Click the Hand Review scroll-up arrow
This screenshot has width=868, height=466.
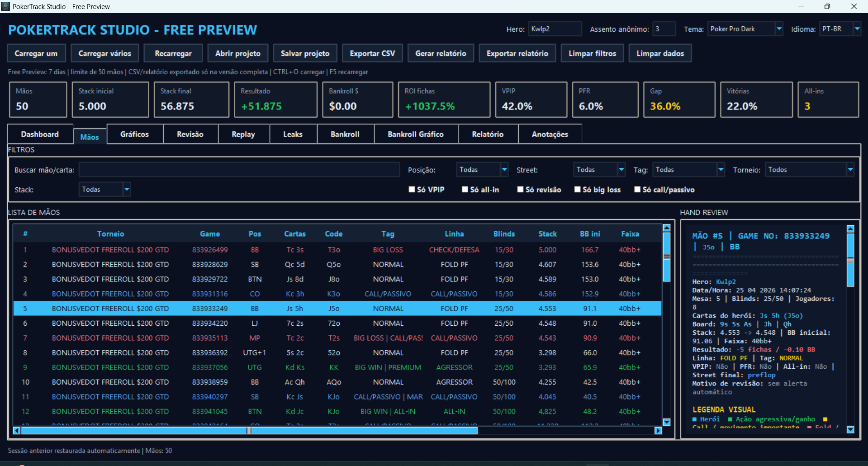coord(850,229)
